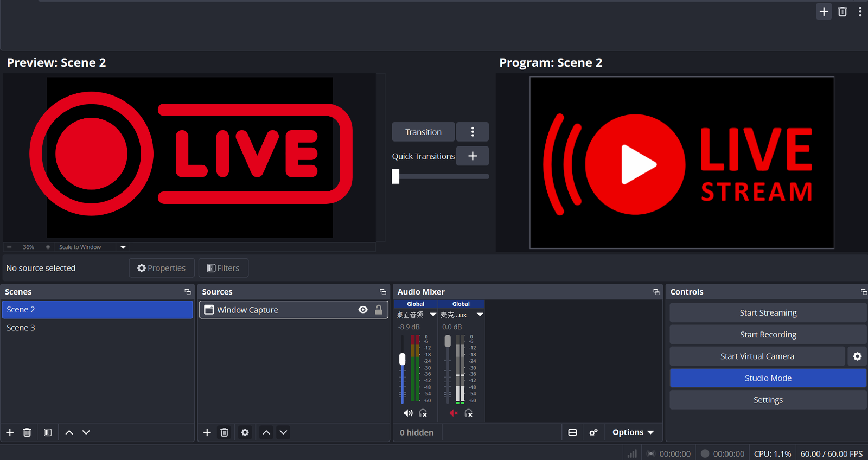Remove selected scene with trash icon
Screen dimensions: 868x460
point(27,432)
